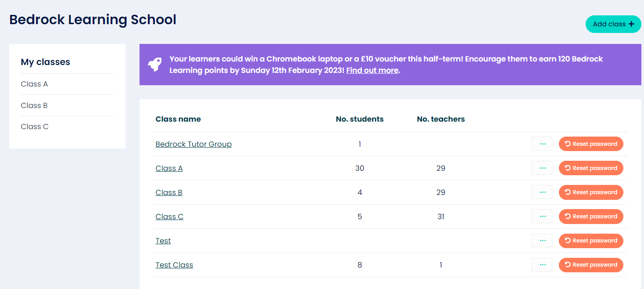The width and height of the screenshot is (644, 289).
Task: Open the Class A link in the table
Action: coord(169,168)
